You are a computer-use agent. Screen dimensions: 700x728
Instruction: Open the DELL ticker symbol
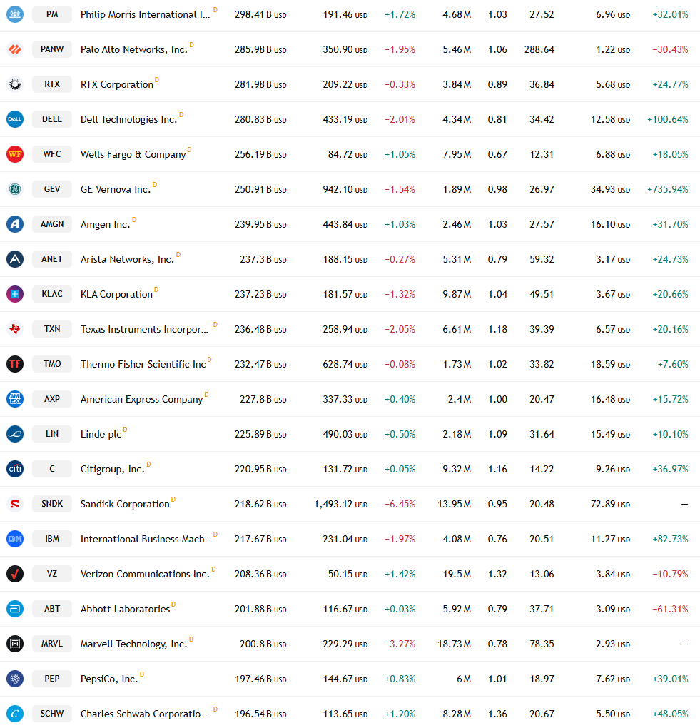52,119
